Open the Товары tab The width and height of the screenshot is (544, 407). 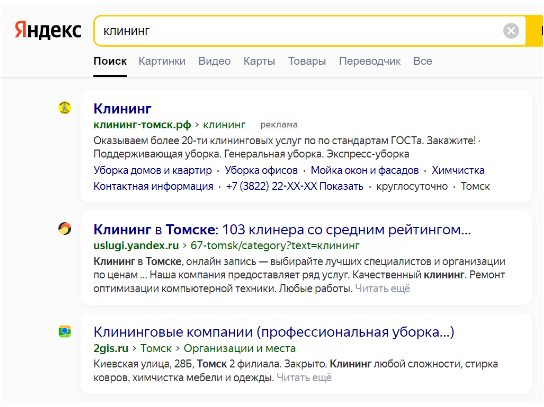pos(307,61)
